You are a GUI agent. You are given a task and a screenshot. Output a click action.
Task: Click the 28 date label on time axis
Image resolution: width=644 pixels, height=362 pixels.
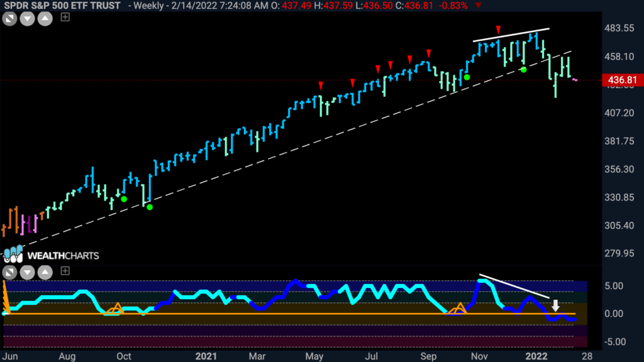point(587,356)
